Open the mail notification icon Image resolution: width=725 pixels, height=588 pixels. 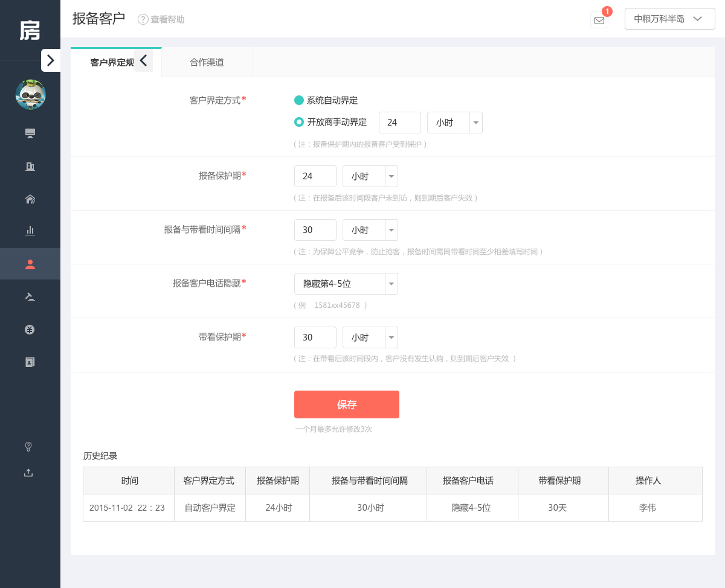pos(599,20)
